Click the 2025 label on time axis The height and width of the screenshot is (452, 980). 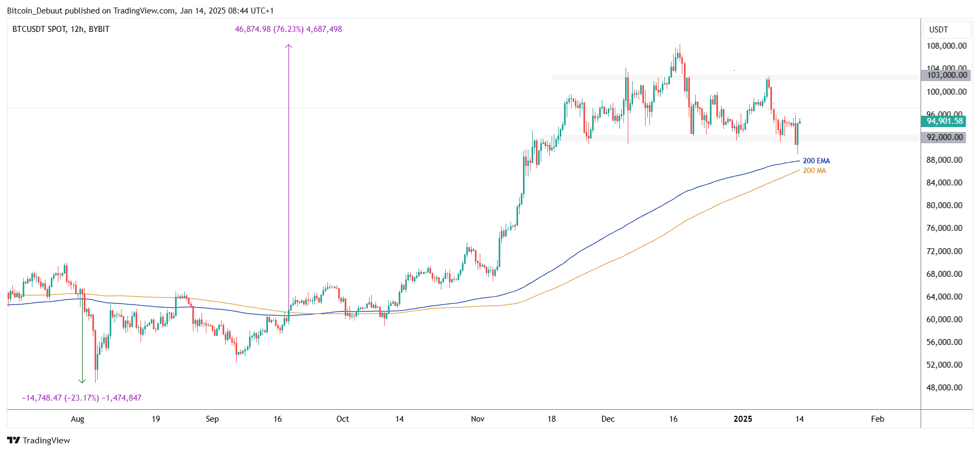(x=742, y=419)
